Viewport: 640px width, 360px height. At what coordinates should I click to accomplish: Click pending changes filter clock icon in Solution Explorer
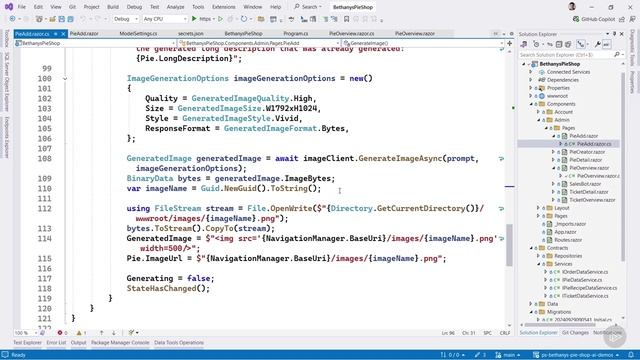coord(536,44)
